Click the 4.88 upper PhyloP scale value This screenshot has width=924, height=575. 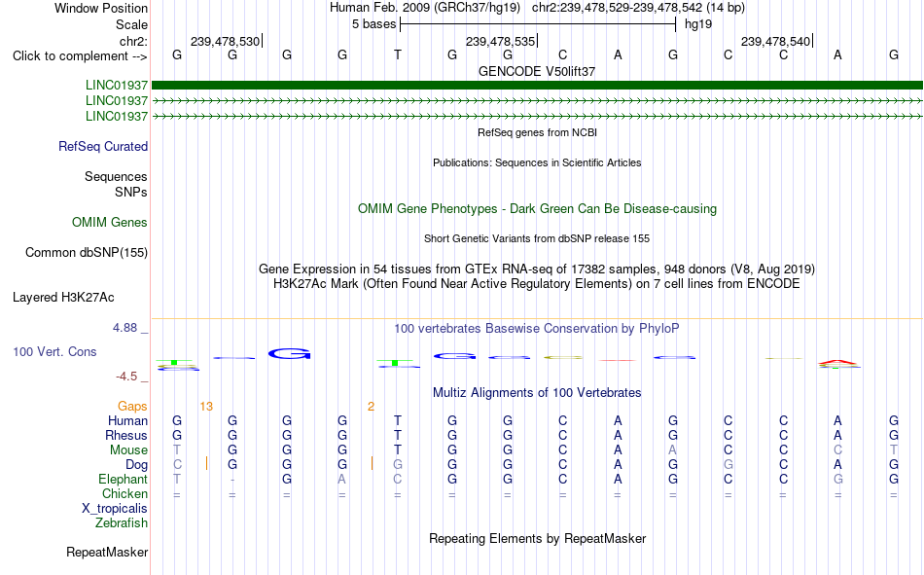[x=124, y=328]
